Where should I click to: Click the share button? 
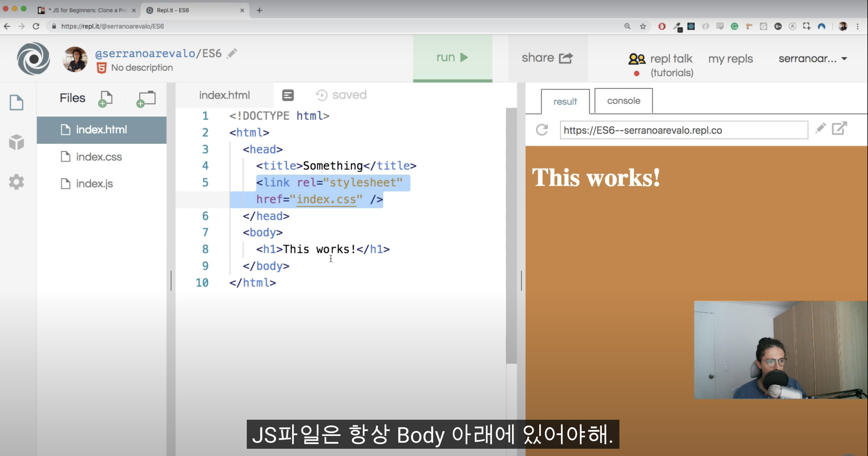pos(547,58)
